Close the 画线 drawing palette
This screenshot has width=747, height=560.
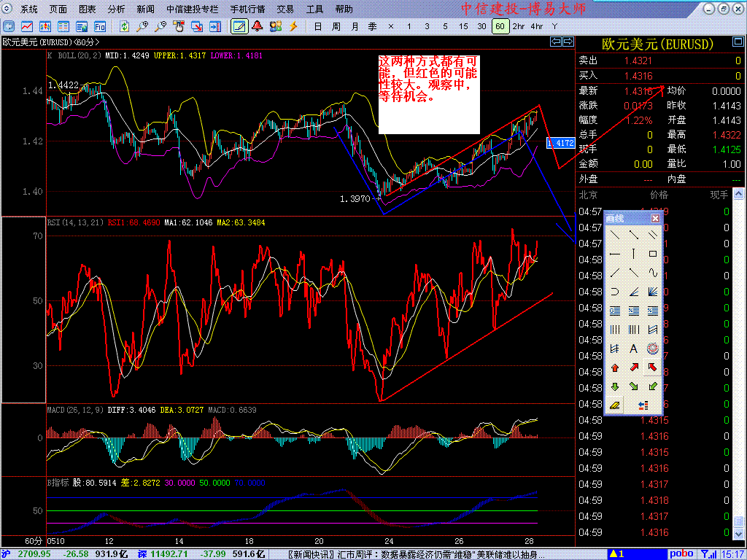[656, 219]
